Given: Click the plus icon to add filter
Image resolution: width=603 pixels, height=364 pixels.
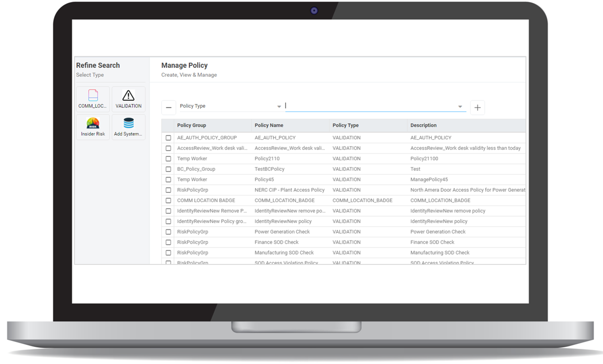Looking at the screenshot, I should pos(477,107).
